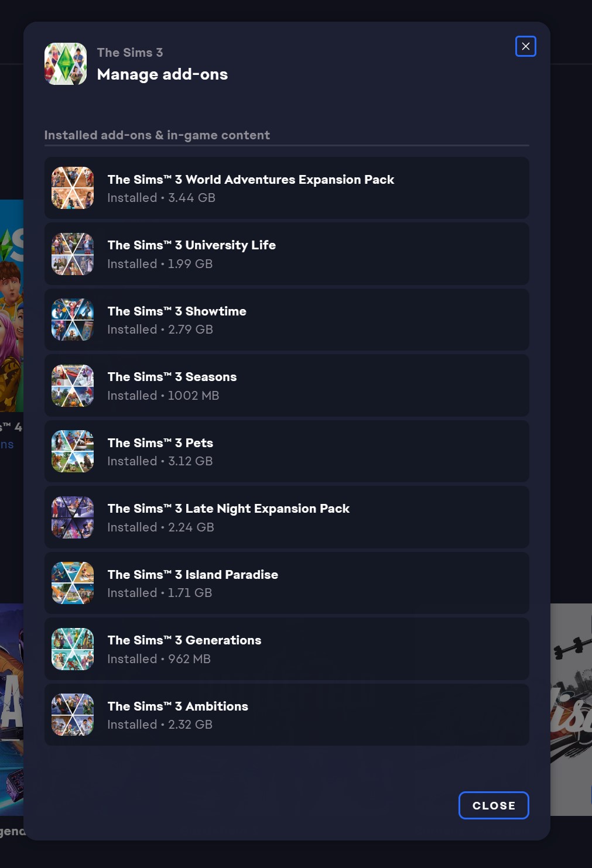The image size is (592, 868).
Task: Click the Late Night pack icon
Action: (73, 517)
